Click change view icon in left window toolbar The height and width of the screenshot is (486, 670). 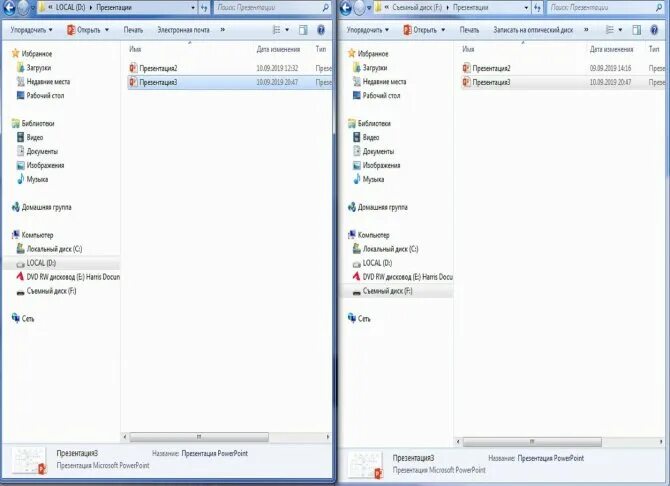point(276,30)
